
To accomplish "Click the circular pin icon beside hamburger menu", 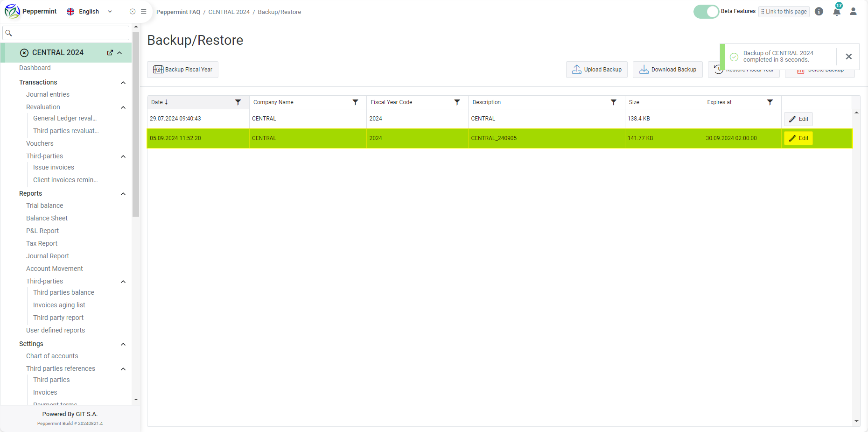I will click(x=133, y=12).
